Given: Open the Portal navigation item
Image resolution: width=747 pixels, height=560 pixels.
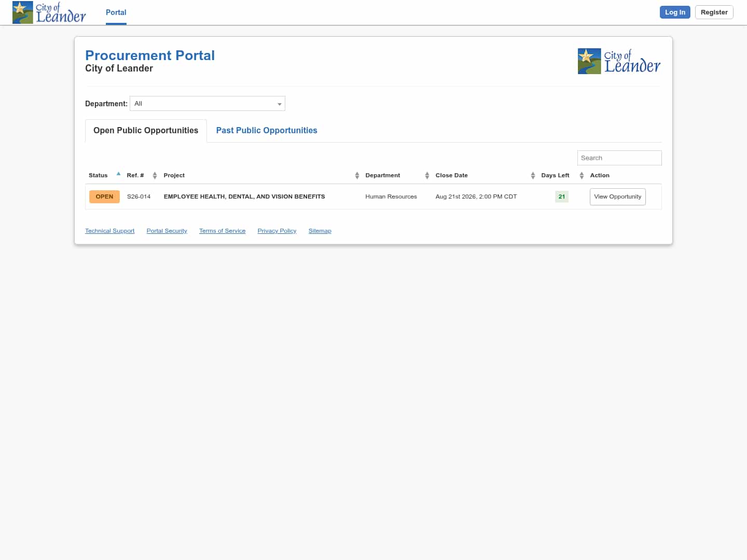Looking at the screenshot, I should point(116,12).
